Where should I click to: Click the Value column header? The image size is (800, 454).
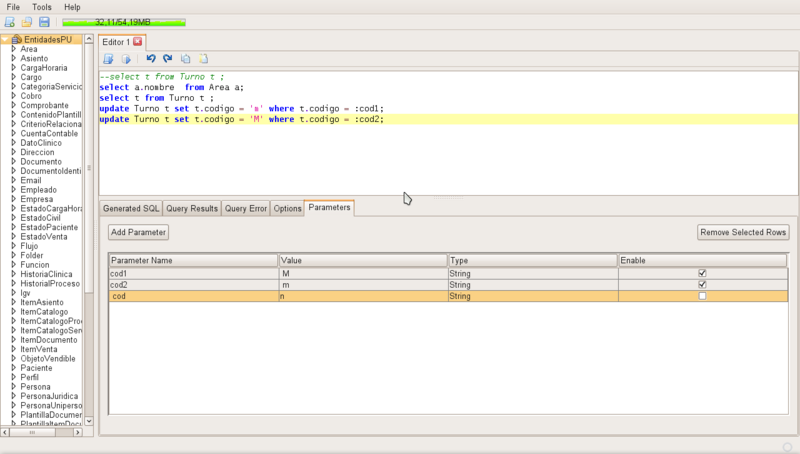[x=363, y=260]
